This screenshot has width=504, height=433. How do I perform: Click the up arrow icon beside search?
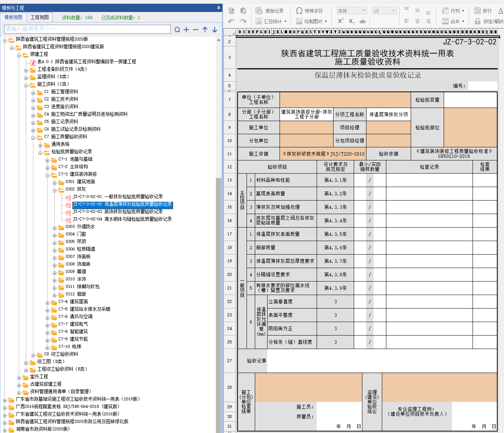pos(205,29)
